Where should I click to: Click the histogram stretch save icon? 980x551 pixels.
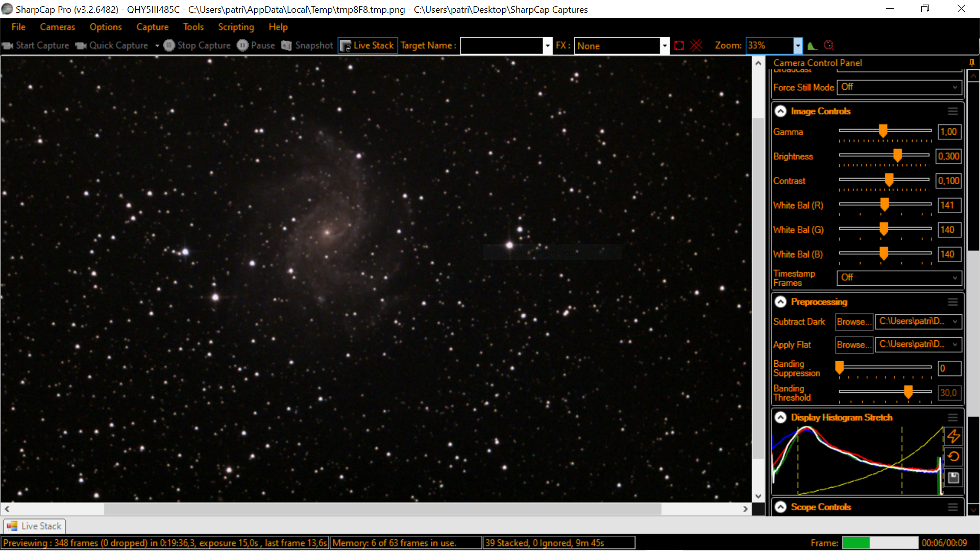953,478
